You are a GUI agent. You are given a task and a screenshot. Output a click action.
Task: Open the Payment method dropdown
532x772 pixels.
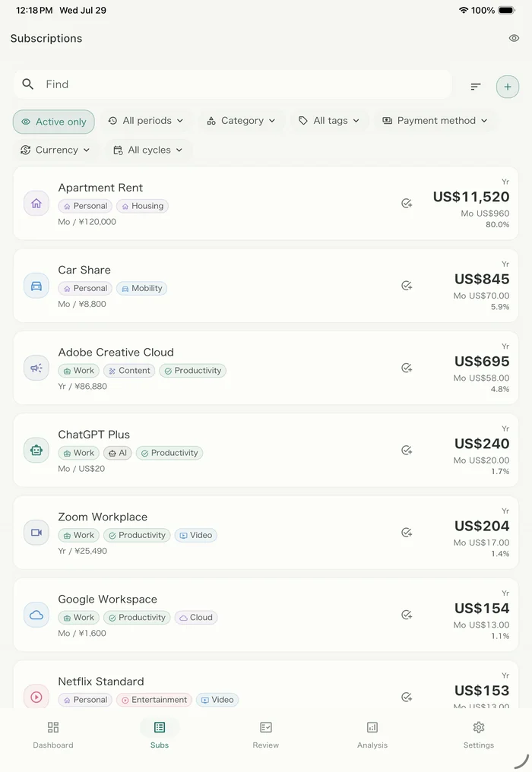click(435, 121)
